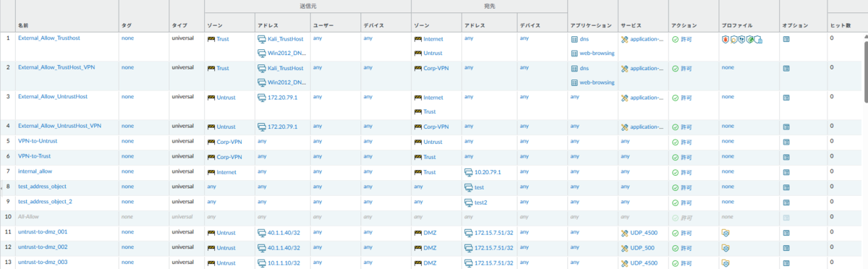
Task: Click 172.20.79.1 address icon in External_Allow_UntrustHost rule
Action: 262,97
